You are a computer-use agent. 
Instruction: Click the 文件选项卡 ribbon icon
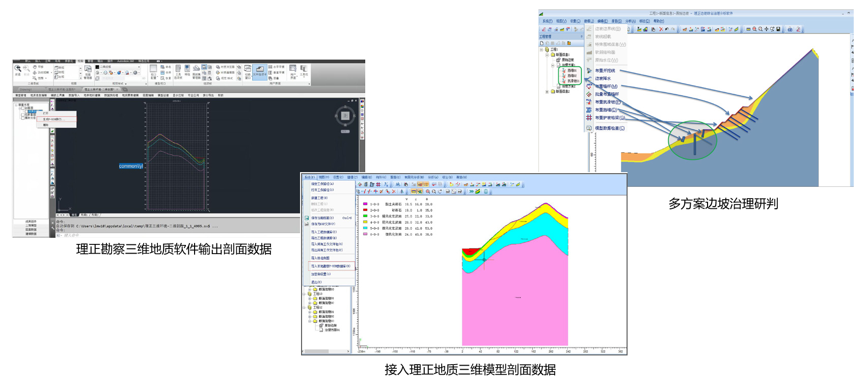click(260, 70)
